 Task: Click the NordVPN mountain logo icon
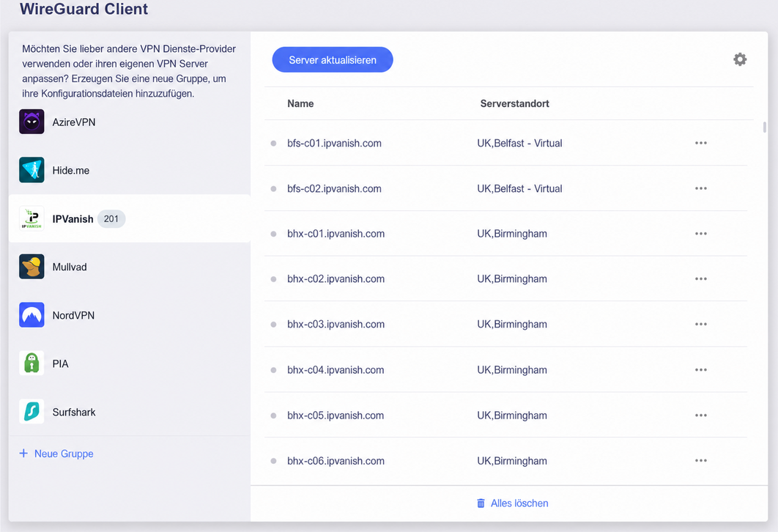click(32, 314)
